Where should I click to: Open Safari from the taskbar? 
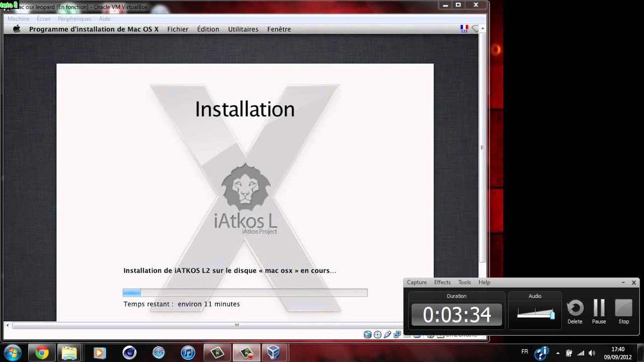pos(158,353)
